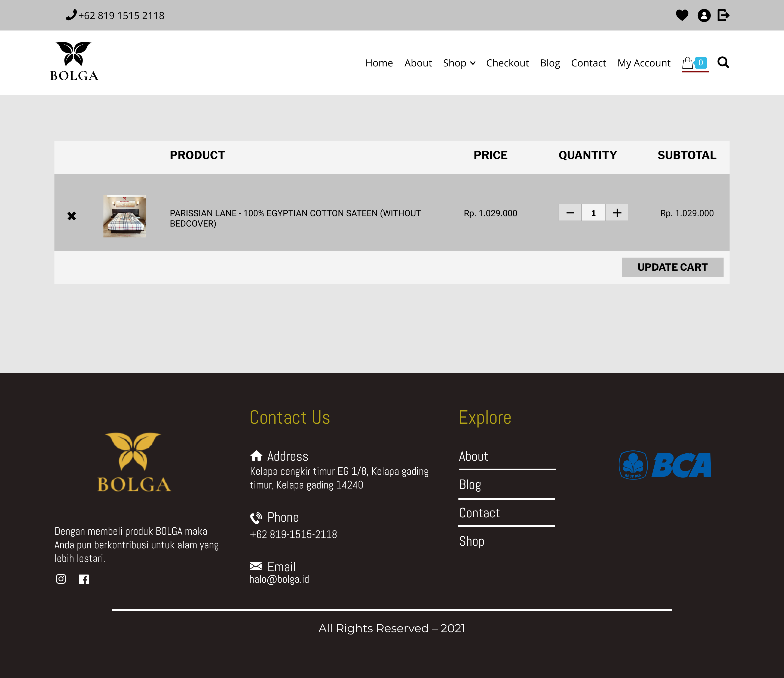This screenshot has height=678, width=784.
Task: Open the My Account menu item
Action: [x=644, y=63]
